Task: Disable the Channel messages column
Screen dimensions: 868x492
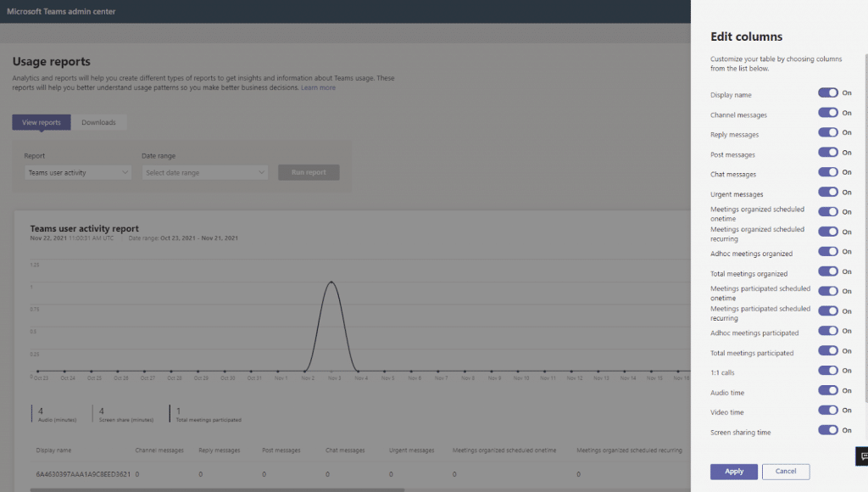Action: (x=829, y=113)
